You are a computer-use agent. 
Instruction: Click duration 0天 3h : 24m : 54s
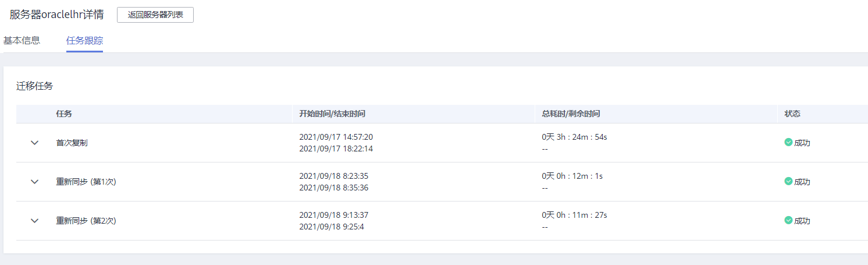point(574,137)
